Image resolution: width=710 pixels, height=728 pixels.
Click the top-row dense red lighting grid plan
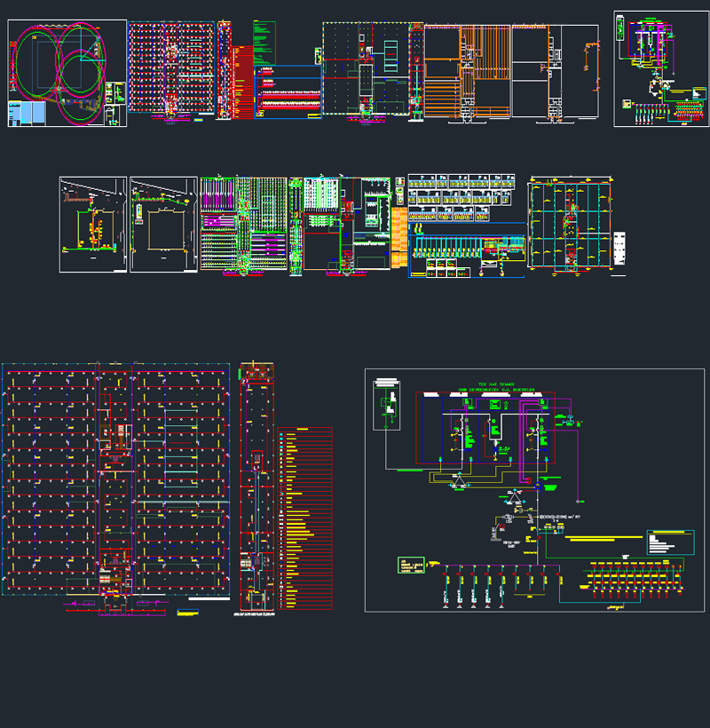point(173,68)
